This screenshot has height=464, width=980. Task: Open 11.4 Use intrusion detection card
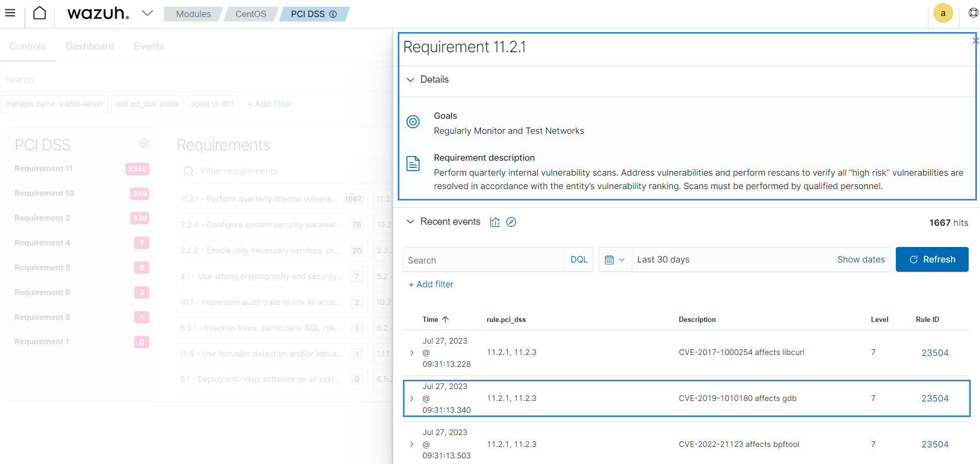272,354
